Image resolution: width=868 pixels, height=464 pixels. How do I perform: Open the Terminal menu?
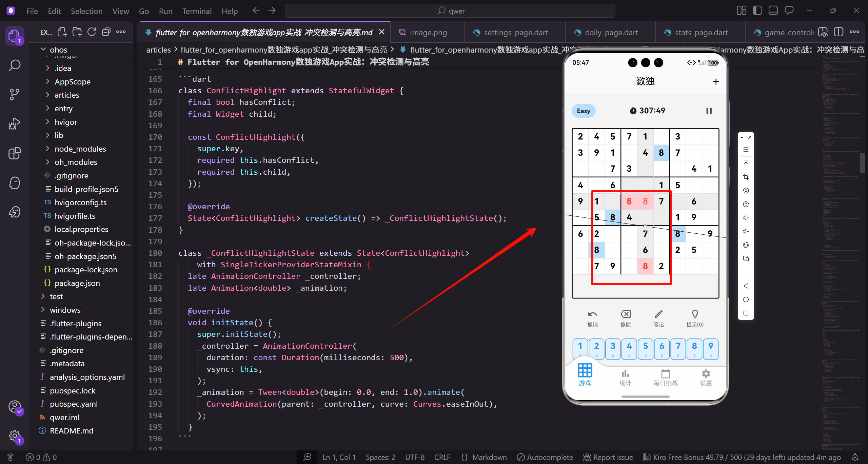point(197,11)
